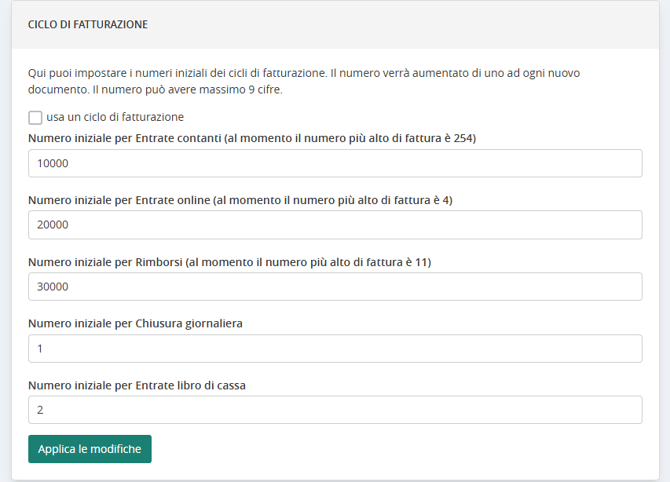This screenshot has width=670, height=482.
Task: Click the 'Qui puoi impostare i numeri iniziali' sentence
Action: [x=177, y=73]
